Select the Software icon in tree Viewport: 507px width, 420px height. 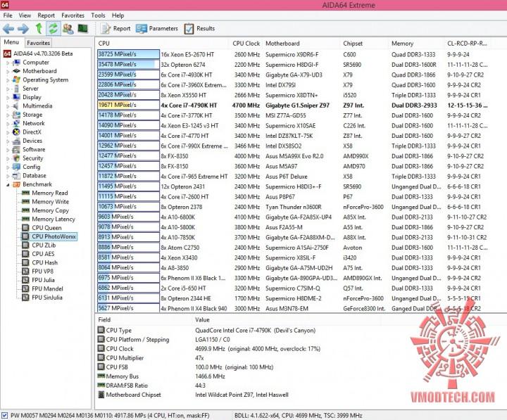pos(16,149)
